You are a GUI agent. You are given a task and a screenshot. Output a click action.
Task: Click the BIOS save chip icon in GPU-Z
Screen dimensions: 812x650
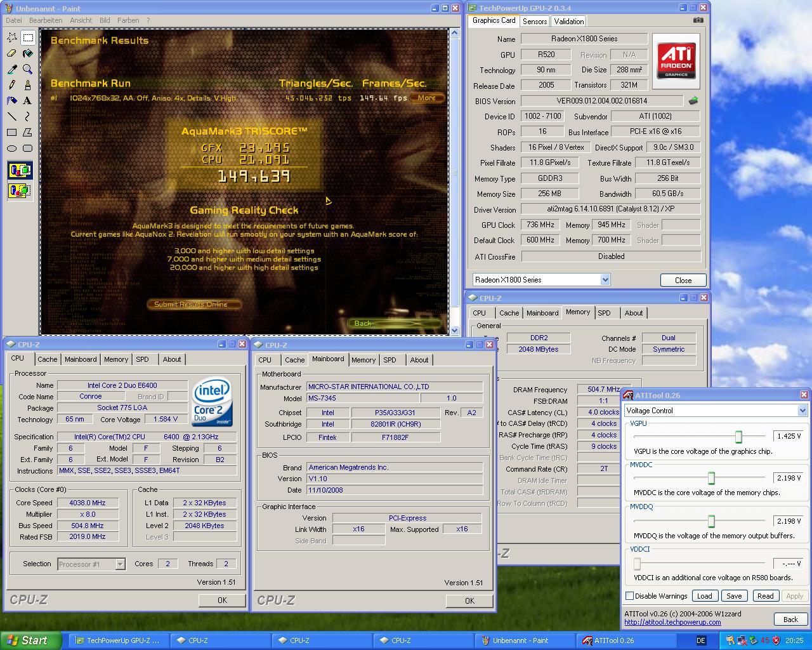click(x=693, y=101)
